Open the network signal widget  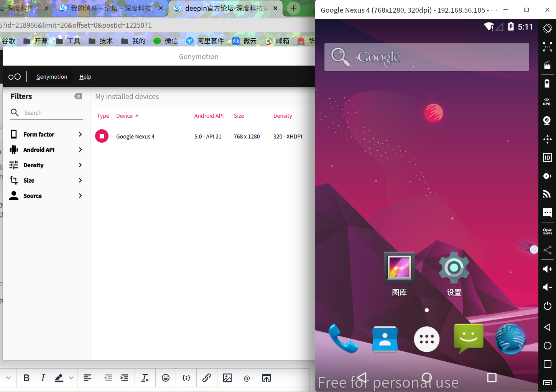(547, 194)
